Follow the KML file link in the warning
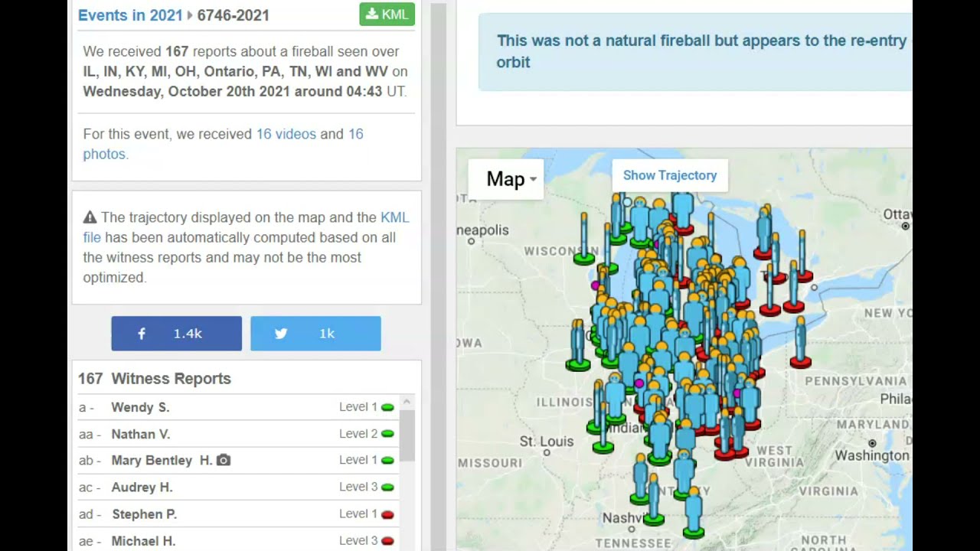The width and height of the screenshot is (980, 551). click(246, 227)
